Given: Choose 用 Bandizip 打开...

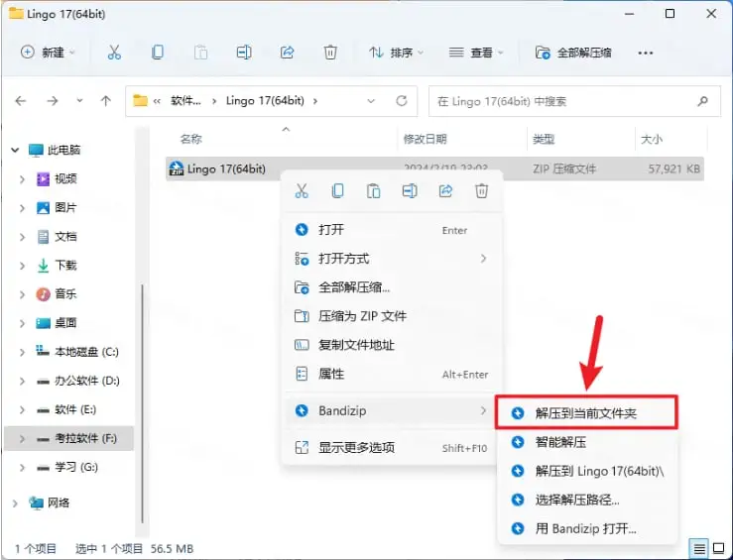Looking at the screenshot, I should 586,528.
